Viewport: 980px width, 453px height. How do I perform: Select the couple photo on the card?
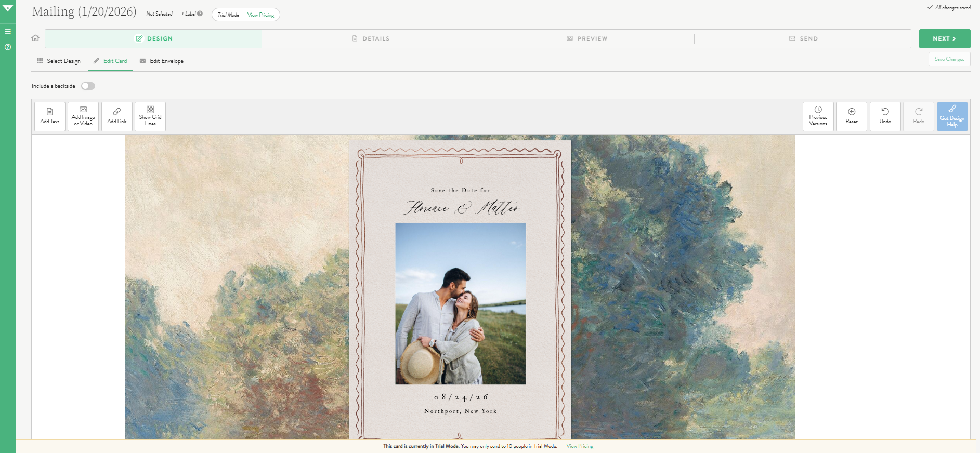click(461, 304)
